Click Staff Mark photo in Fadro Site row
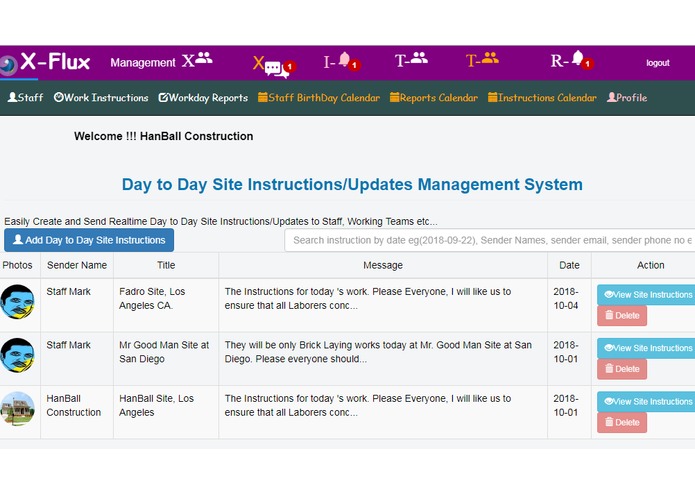This screenshot has height=494, width=695. (x=17, y=302)
